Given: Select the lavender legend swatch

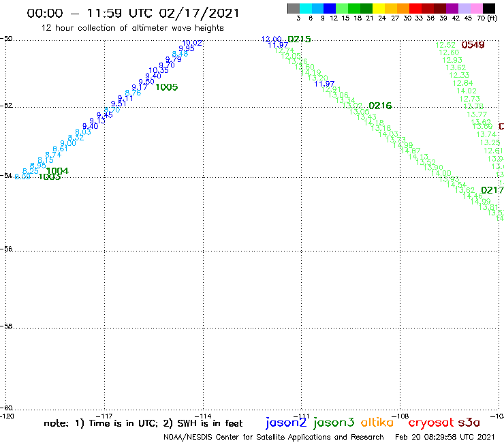Looking at the screenshot, I should tap(464, 8).
